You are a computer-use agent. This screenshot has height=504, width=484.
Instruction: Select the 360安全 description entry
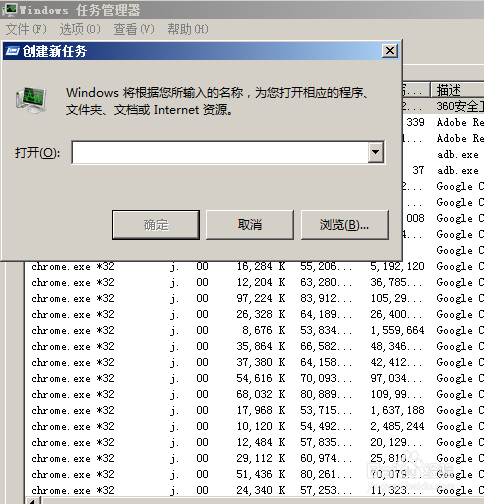click(460, 106)
